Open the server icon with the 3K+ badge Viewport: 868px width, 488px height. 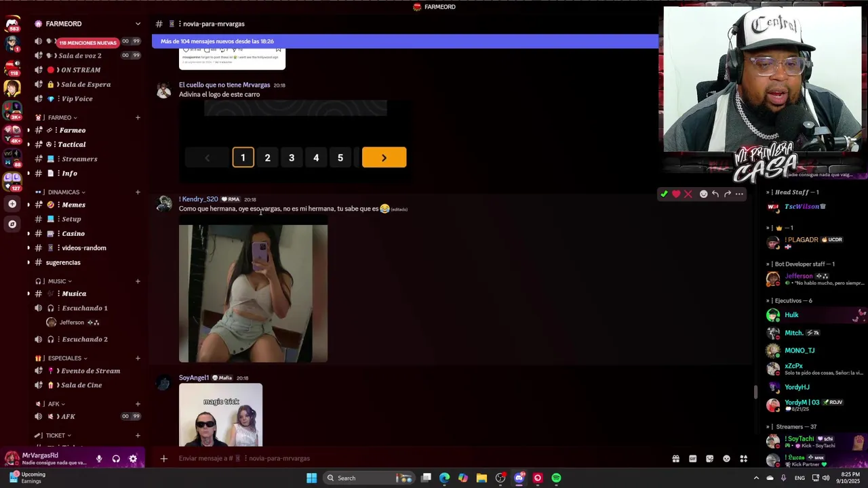coord(12,111)
